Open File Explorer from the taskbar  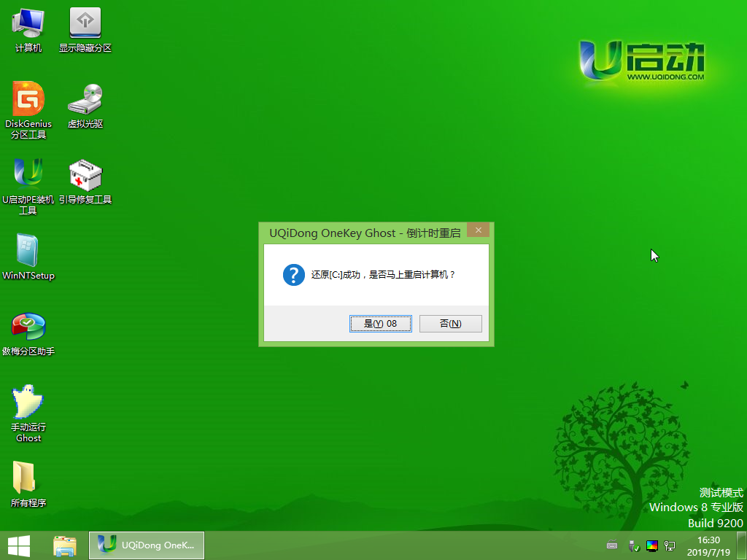point(65,545)
